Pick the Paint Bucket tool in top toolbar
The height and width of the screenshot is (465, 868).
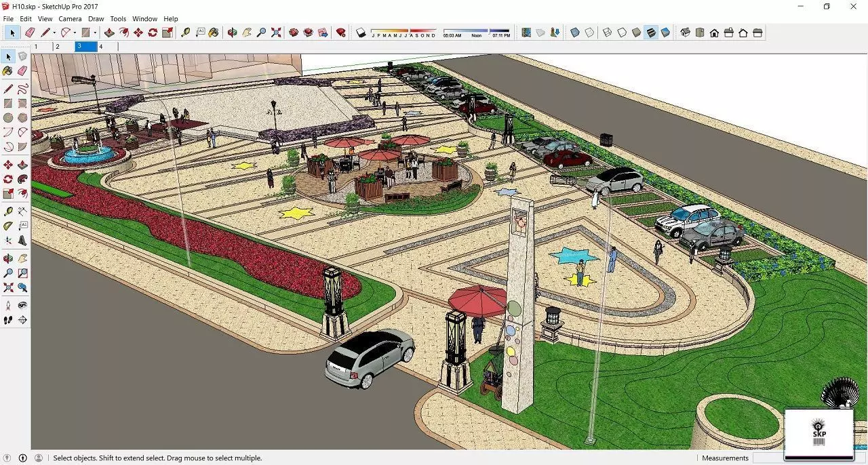[214, 33]
